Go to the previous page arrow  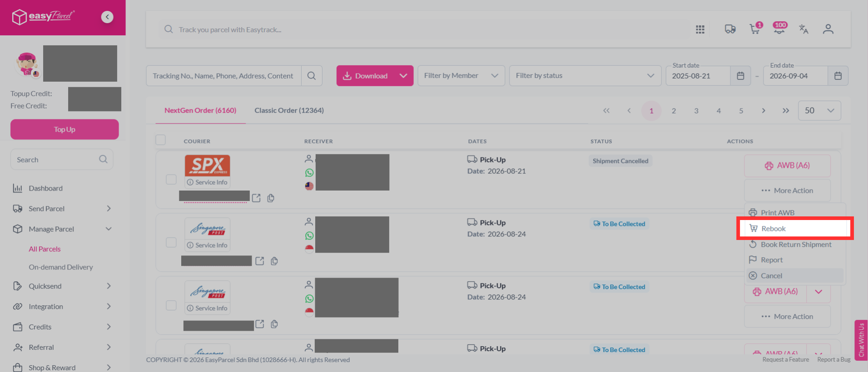pyautogui.click(x=629, y=111)
